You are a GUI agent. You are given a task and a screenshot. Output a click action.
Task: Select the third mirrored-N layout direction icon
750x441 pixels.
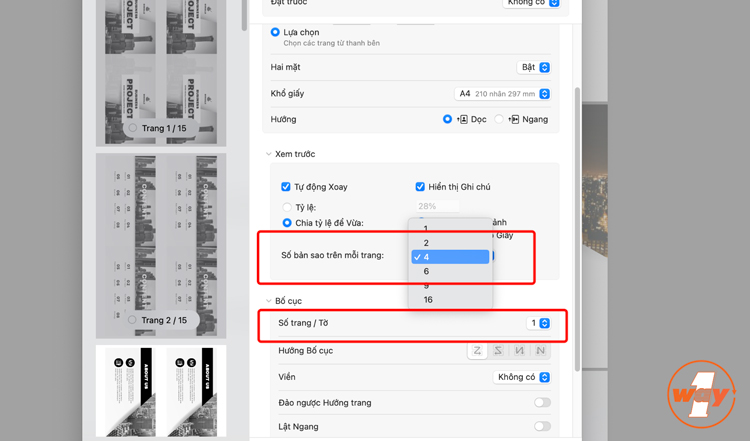coord(519,351)
